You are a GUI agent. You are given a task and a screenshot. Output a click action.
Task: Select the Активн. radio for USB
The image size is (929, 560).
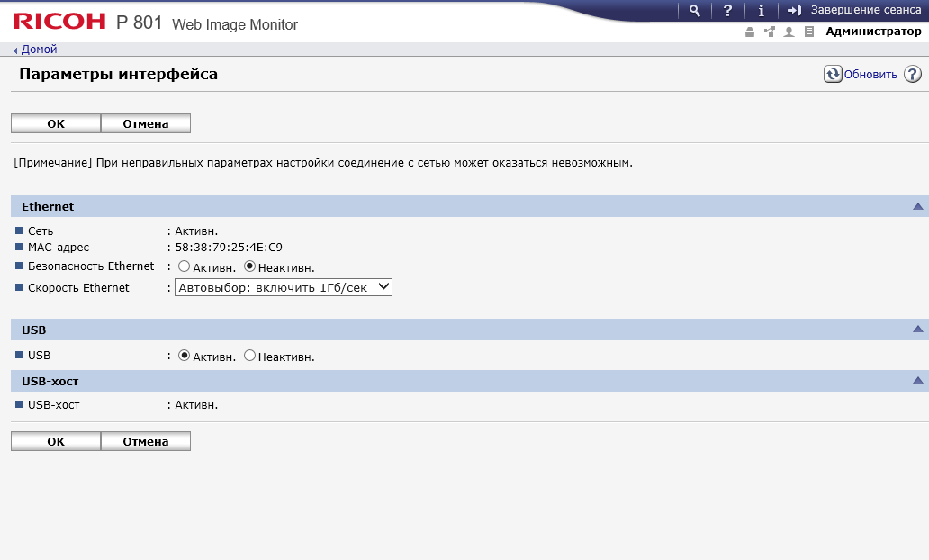click(184, 356)
